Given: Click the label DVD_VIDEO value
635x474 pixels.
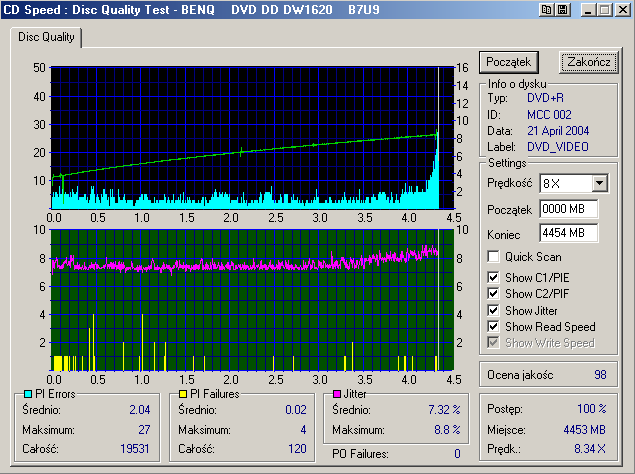Looking at the screenshot, I should 558,147.
